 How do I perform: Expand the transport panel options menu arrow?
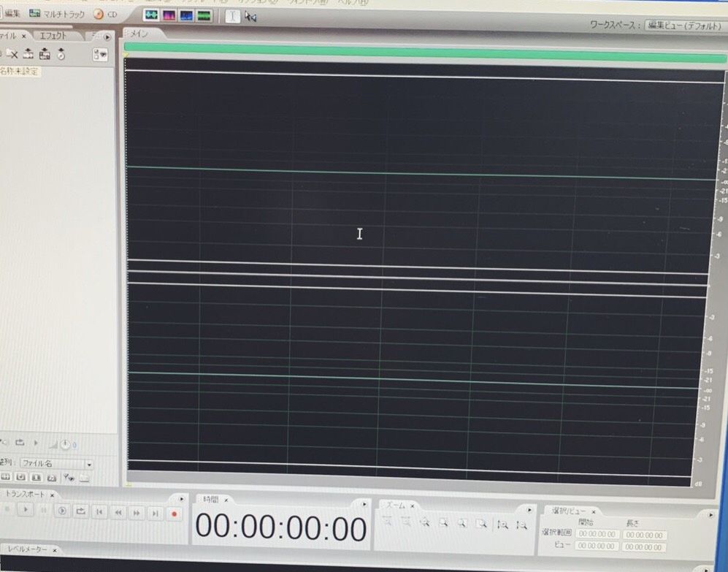coord(180,498)
